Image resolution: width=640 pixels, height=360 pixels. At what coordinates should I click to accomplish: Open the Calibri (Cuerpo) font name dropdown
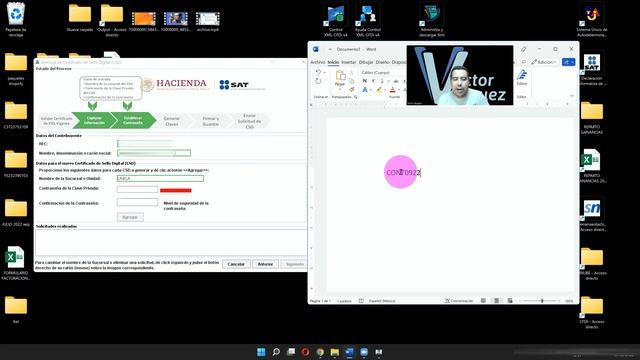pos(382,72)
